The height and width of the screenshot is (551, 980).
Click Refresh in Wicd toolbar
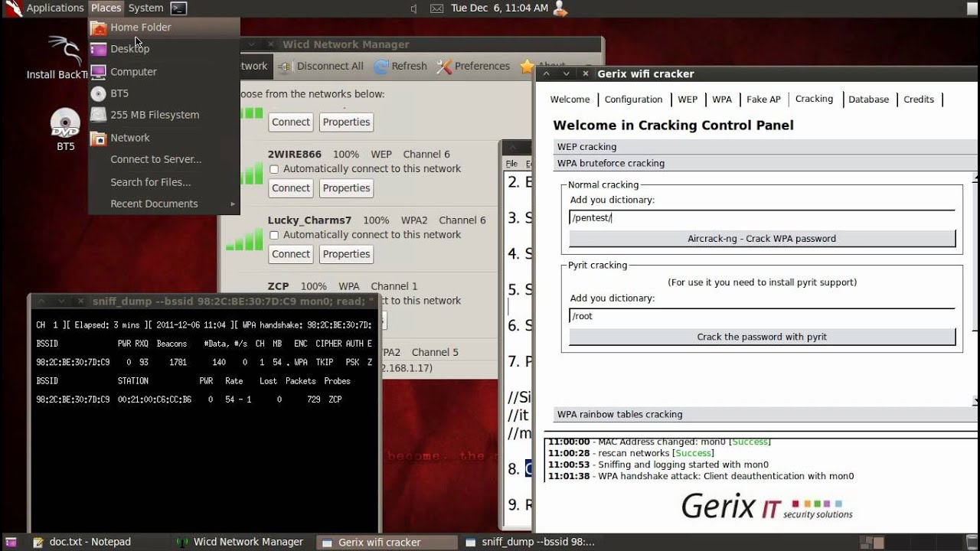point(400,67)
